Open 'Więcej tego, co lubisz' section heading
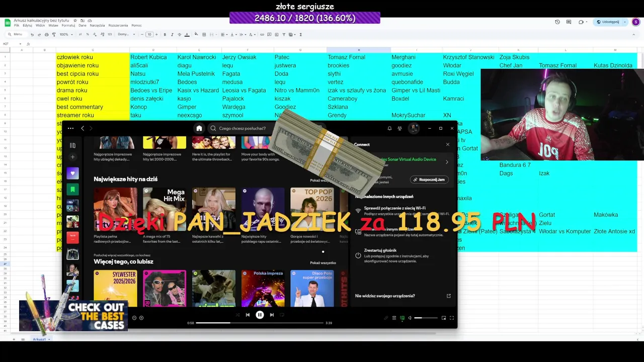Screen dimensions: 644x362 point(123,261)
